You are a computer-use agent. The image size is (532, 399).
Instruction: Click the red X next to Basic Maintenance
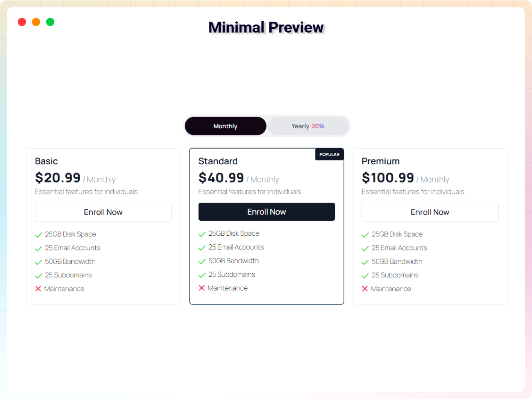[x=38, y=289]
